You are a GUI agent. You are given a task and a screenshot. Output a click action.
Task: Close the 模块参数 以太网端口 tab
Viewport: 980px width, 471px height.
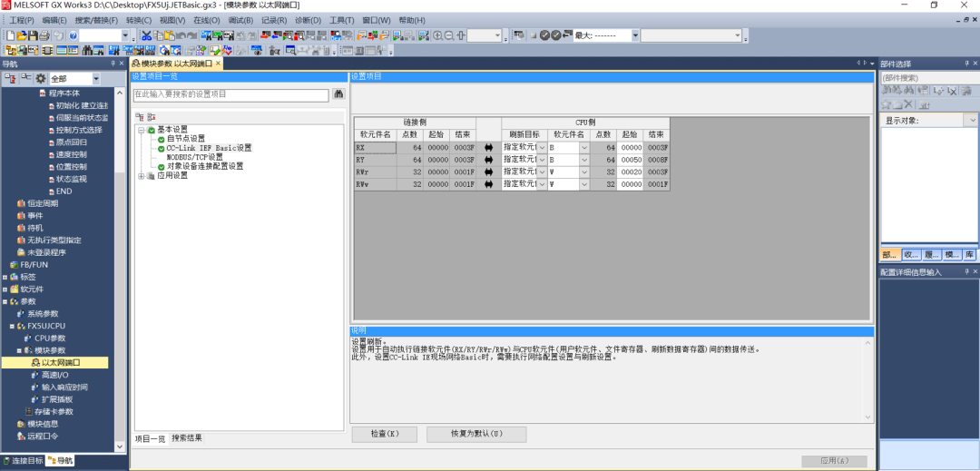(218, 64)
